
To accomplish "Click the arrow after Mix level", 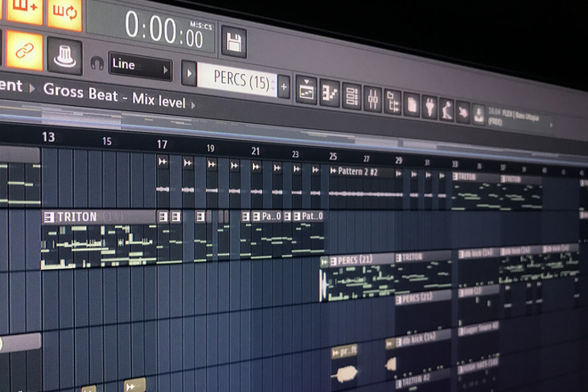I will coord(193,106).
